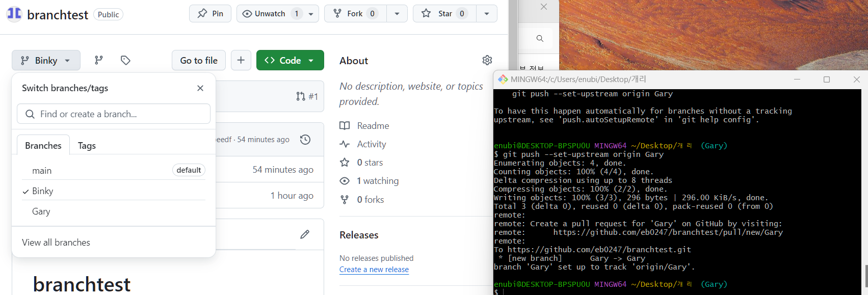Click the default badge beside main
Screen dimensions: 868x295
click(189, 170)
